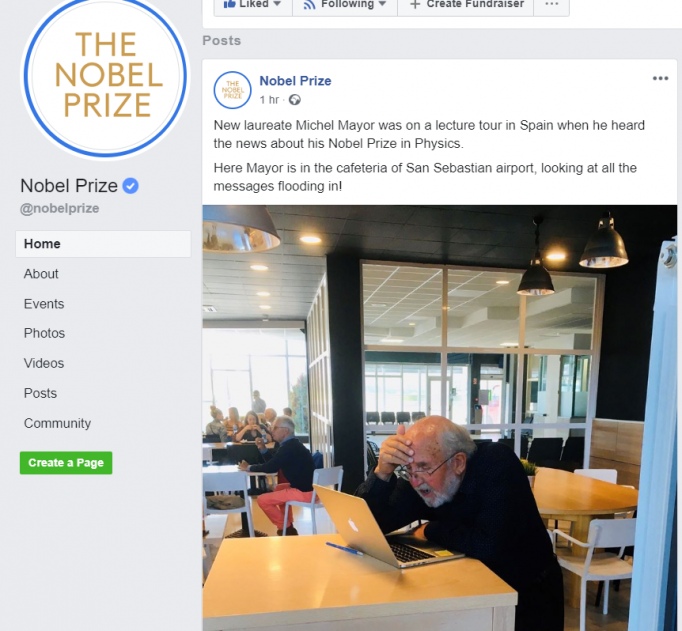
Task: Go to the Events section
Action: pos(44,304)
